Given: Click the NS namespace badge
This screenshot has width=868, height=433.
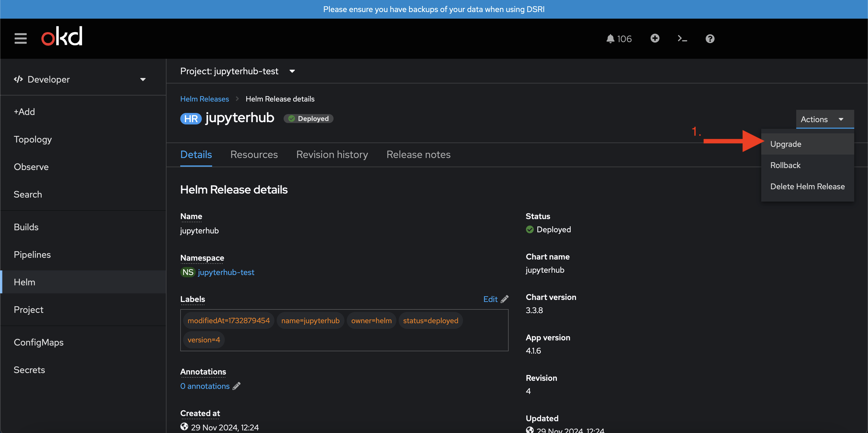Looking at the screenshot, I should click(188, 272).
